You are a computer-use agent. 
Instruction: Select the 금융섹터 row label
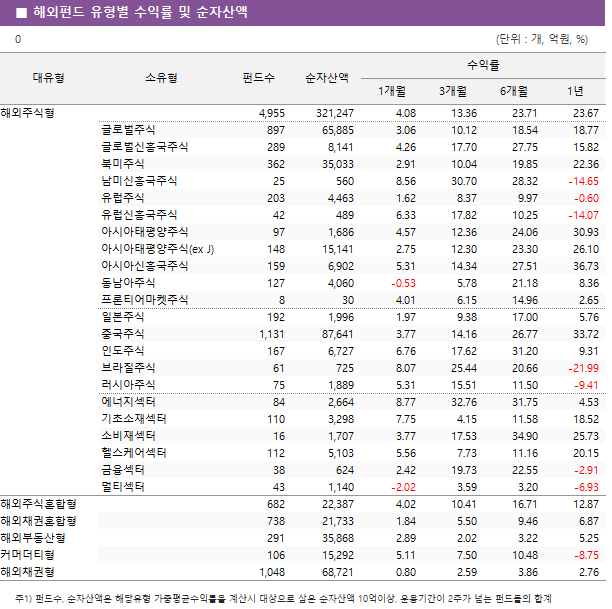123,470
